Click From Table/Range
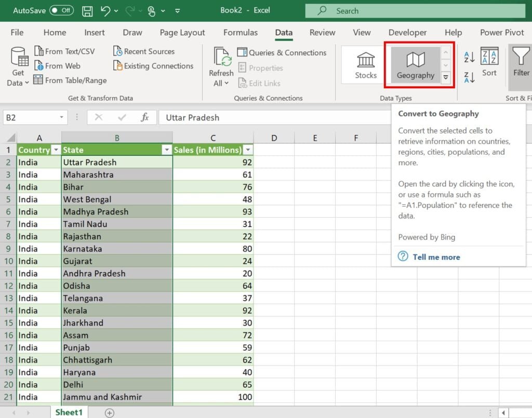Image resolution: width=532 pixels, height=418 pixels. point(69,80)
